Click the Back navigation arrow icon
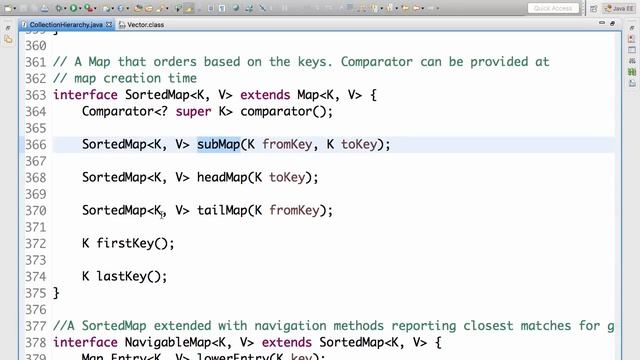 point(416,8)
